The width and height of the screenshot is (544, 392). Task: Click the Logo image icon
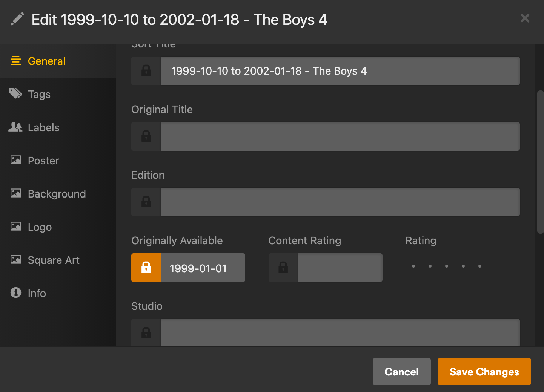tap(16, 227)
